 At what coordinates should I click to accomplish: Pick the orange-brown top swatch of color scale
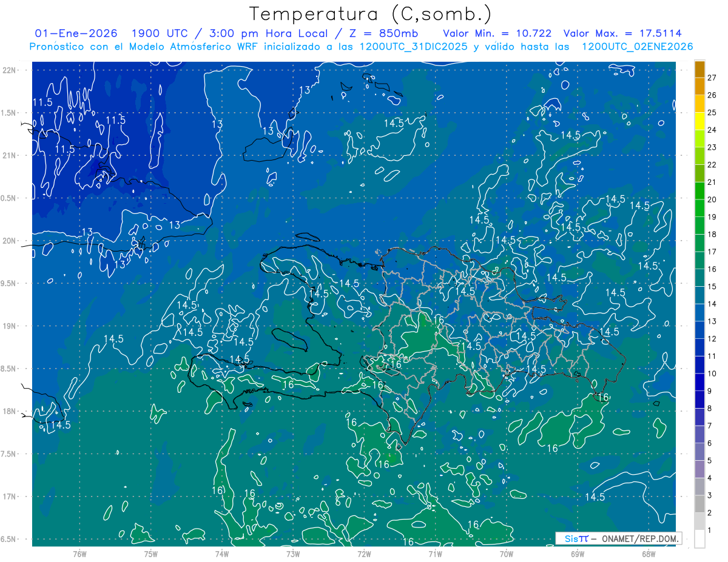699,69
